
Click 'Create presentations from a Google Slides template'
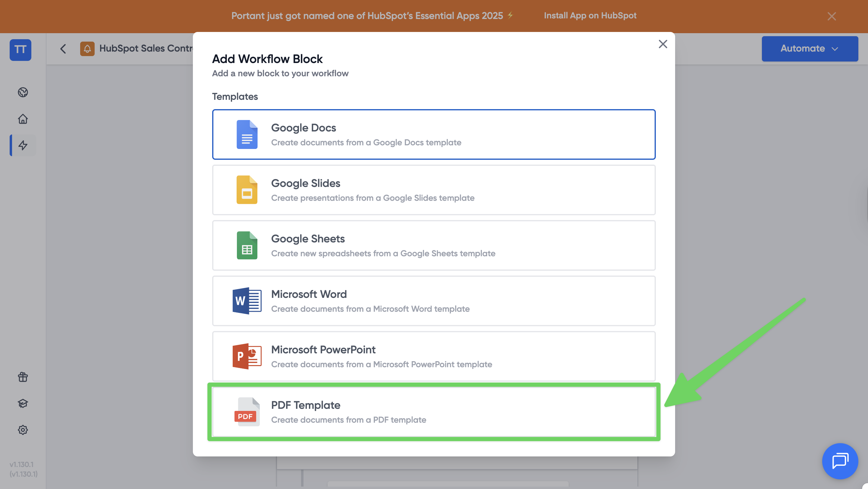coord(373,198)
